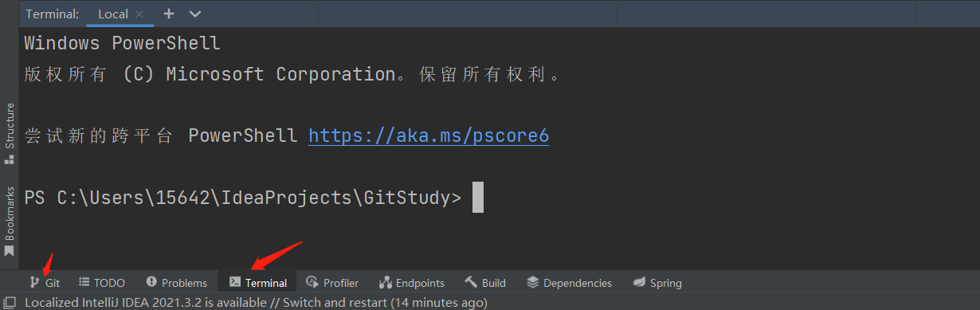Open the TODO tool window
The width and height of the screenshot is (980, 310).
(x=102, y=282)
